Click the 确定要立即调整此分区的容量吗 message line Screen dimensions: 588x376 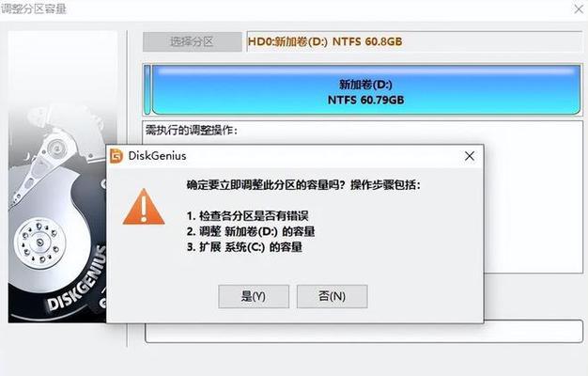point(303,185)
